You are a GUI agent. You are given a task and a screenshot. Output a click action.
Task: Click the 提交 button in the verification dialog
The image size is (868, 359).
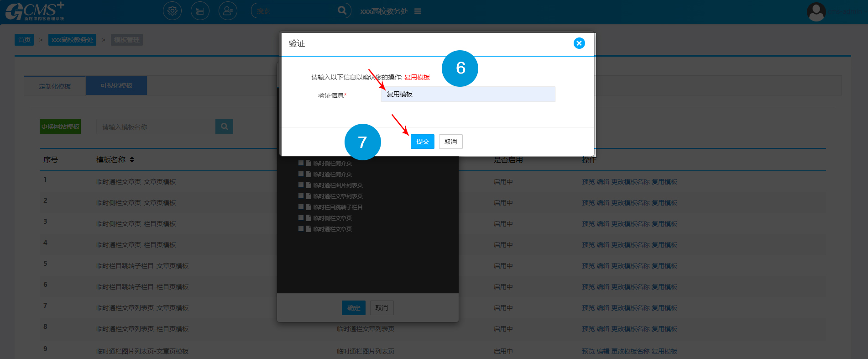coord(422,142)
